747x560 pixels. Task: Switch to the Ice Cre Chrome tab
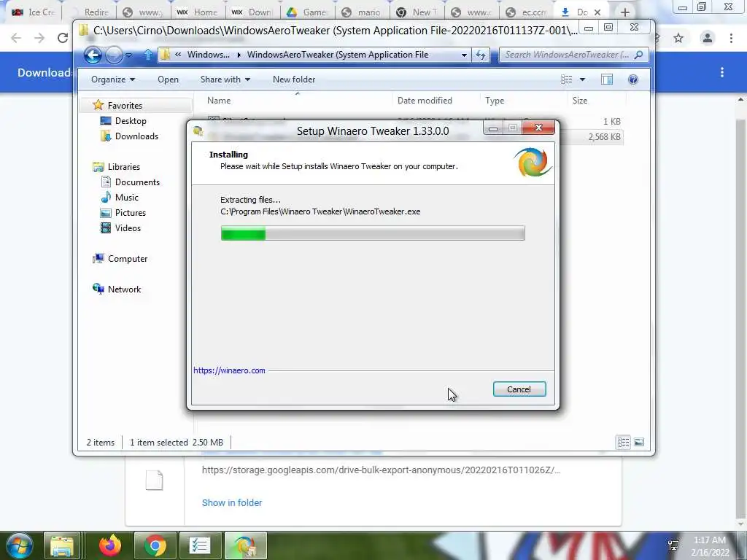tap(32, 12)
